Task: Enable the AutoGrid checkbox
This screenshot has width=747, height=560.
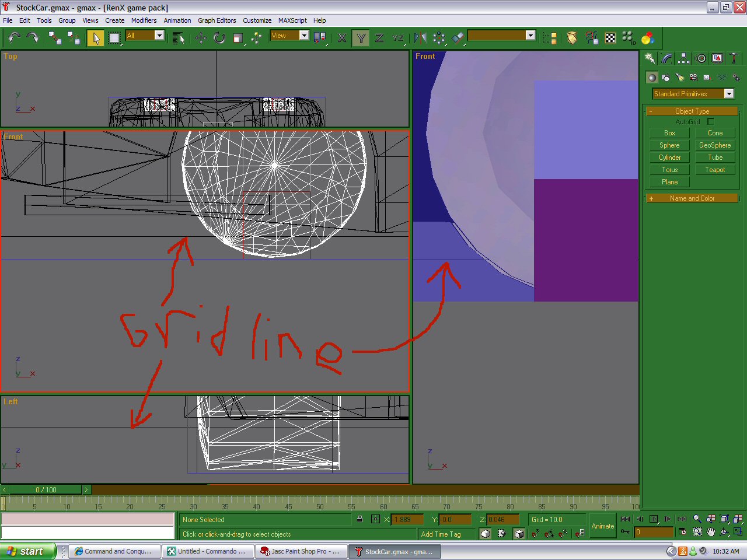Action: coord(711,122)
